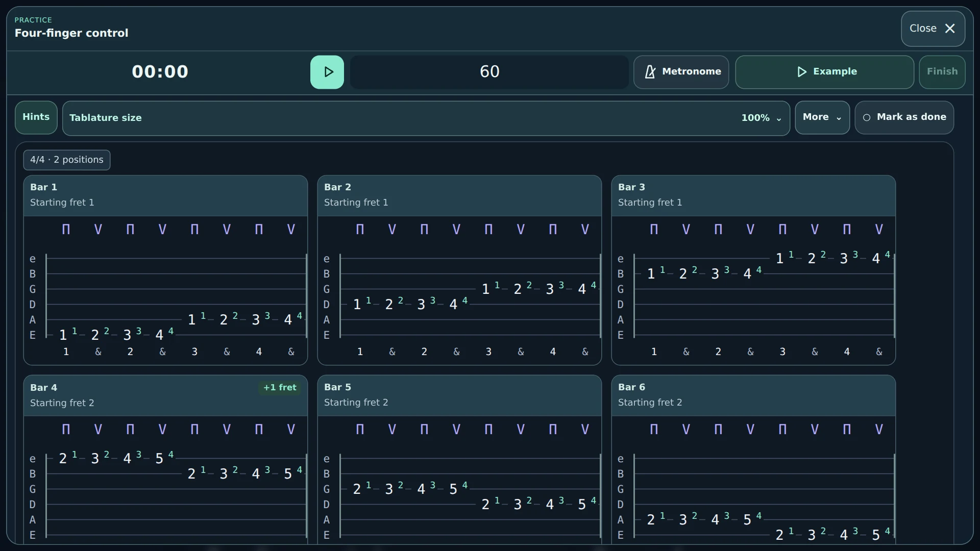Click first downstroke symbol in Bar 1
This screenshot has width=980, height=551.
click(x=66, y=230)
